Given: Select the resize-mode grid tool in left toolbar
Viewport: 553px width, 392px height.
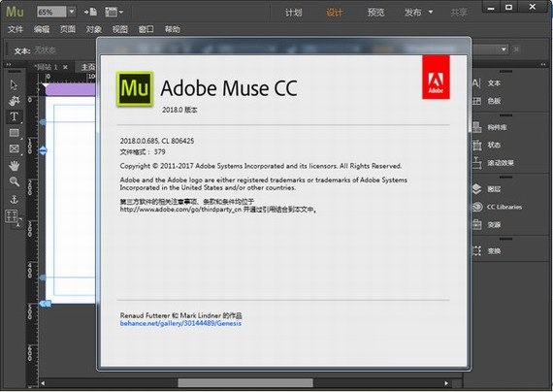Looking at the screenshot, I should tap(12, 216).
